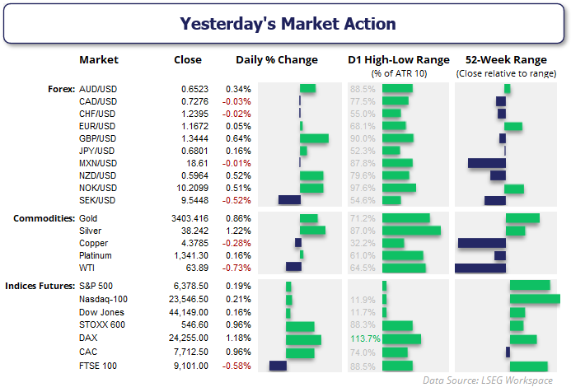The height and width of the screenshot is (392, 571).
Task: Click the SEK/USD negative daily change bar
Action: coord(289,199)
